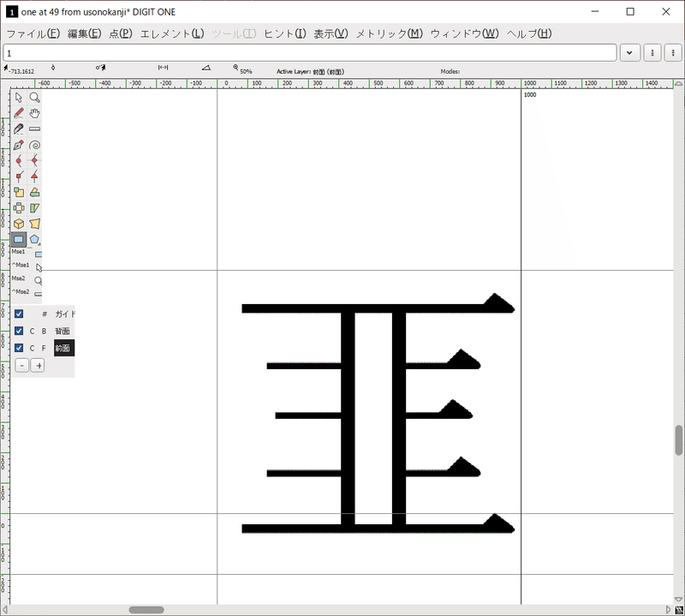The width and height of the screenshot is (685, 616).
Task: Select the HV curve point tool
Action: point(34,160)
